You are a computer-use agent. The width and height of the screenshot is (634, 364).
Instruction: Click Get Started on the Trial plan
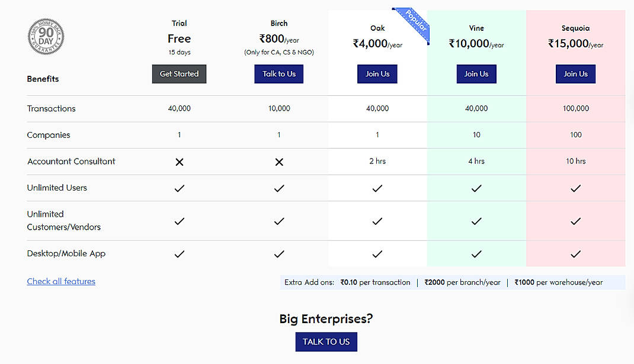click(x=179, y=74)
